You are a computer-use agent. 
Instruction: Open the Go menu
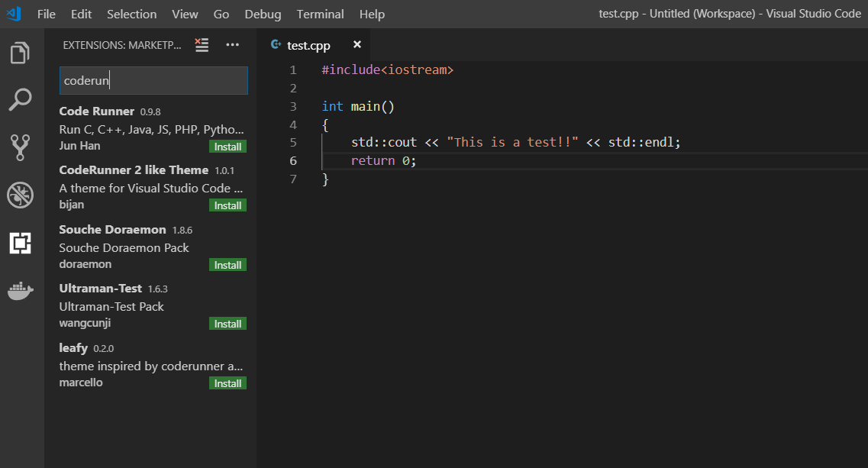tap(221, 14)
